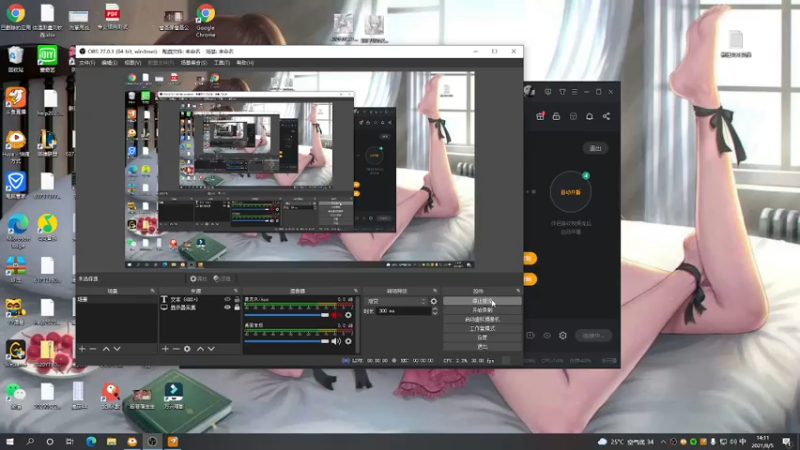Click the bell notification icon in side window
Viewport: 800px width, 450px height.
589,116
